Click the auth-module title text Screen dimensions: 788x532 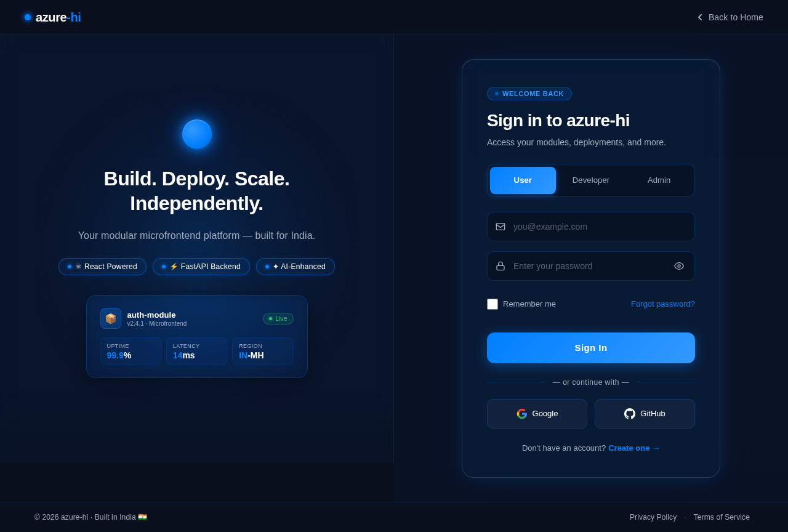pos(151,315)
